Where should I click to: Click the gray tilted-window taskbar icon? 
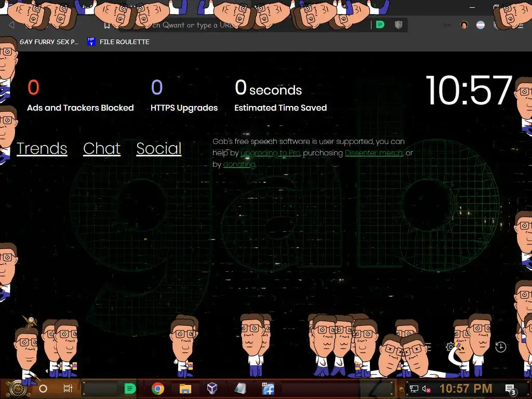pyautogui.click(x=240, y=389)
